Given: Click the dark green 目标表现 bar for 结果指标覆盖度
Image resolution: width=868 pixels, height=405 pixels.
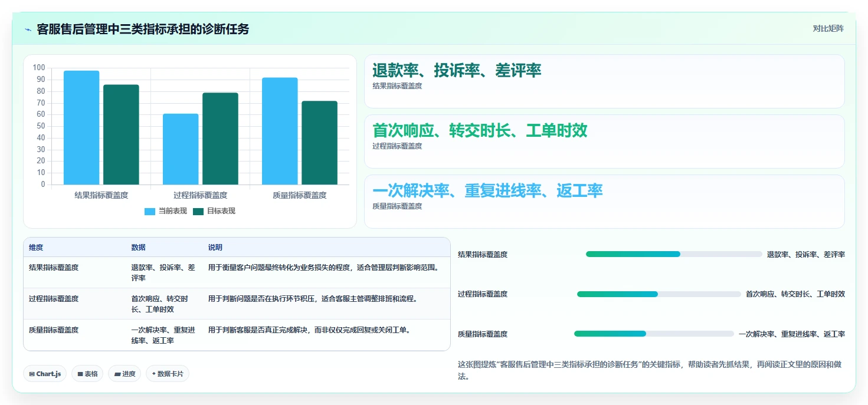Looking at the screenshot, I should point(121,134).
